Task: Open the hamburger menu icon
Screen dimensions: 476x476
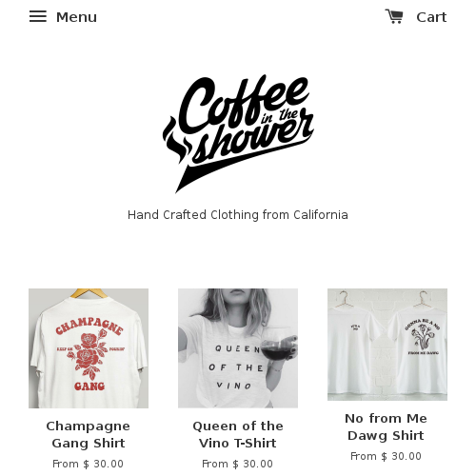Action: (x=38, y=16)
